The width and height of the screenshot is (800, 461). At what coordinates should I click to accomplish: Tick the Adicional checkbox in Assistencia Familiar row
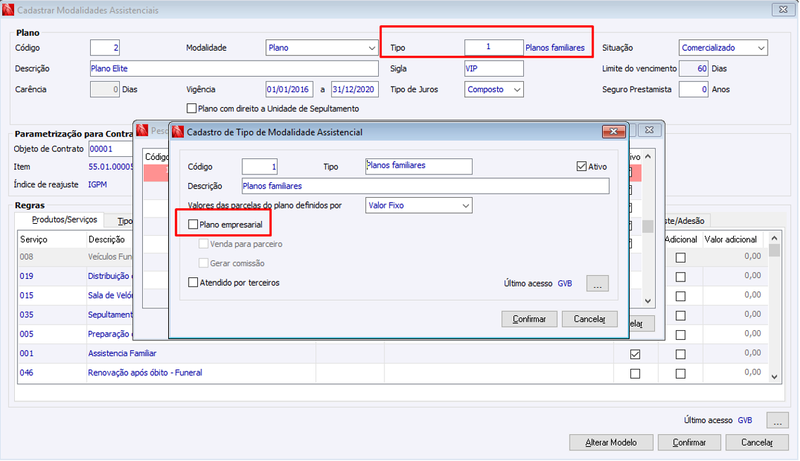point(680,354)
